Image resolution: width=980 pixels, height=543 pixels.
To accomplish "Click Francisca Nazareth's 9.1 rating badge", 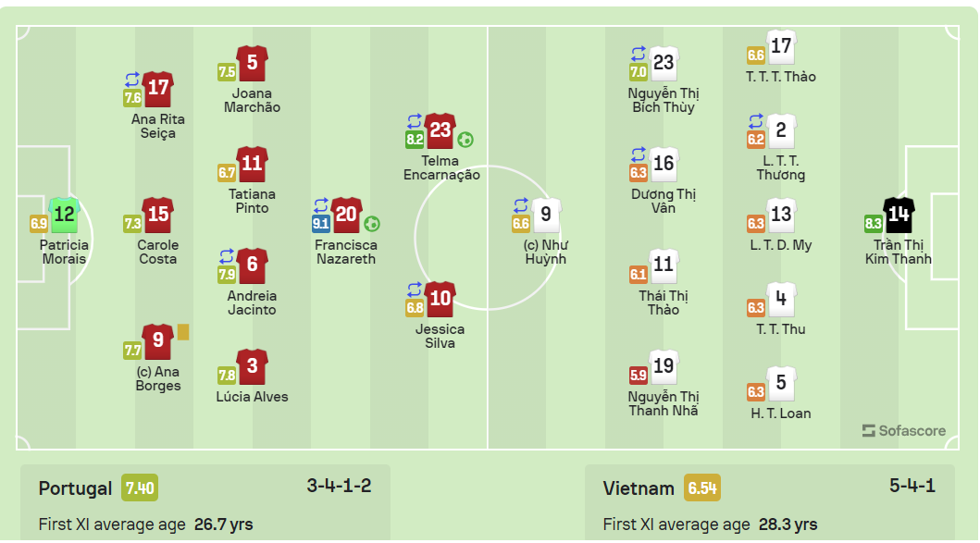I will 321,223.
